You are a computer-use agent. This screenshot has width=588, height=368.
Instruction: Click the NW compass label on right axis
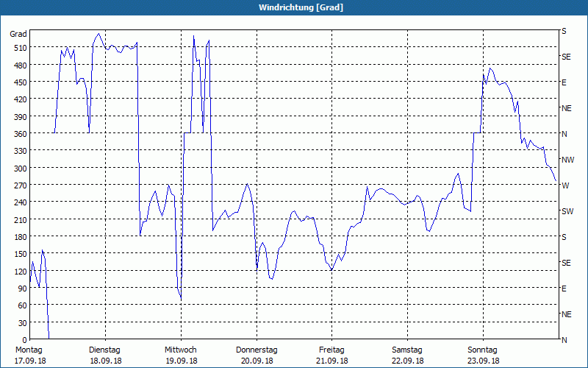point(567,160)
